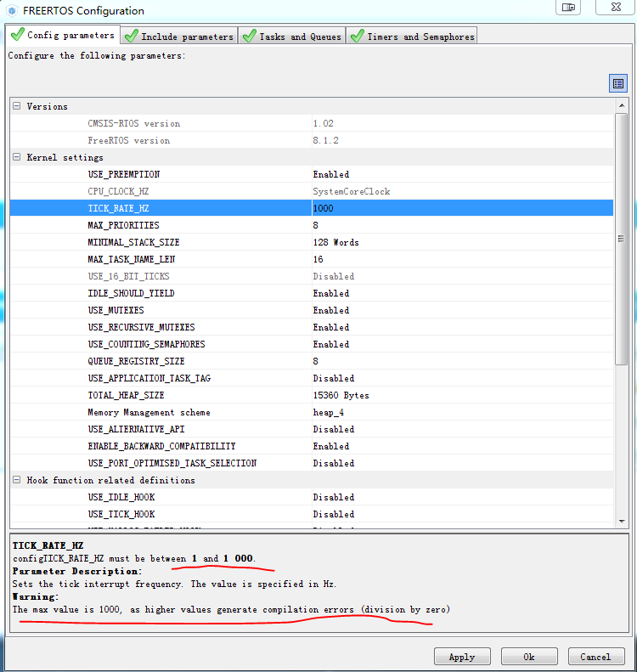
Task: Click the Apply button
Action: [x=462, y=657]
